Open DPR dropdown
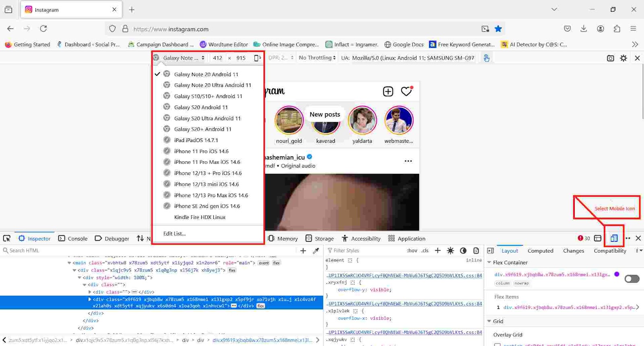The width and height of the screenshot is (644, 346). (x=280, y=58)
